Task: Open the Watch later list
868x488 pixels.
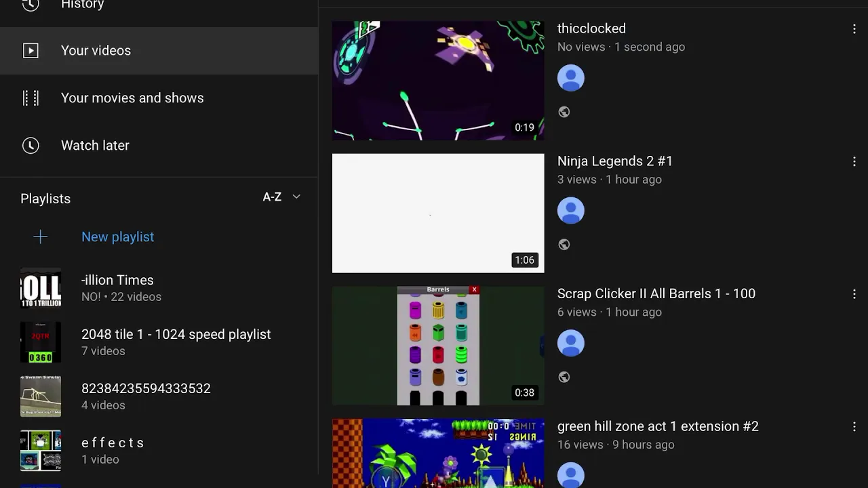Action: pos(159,146)
